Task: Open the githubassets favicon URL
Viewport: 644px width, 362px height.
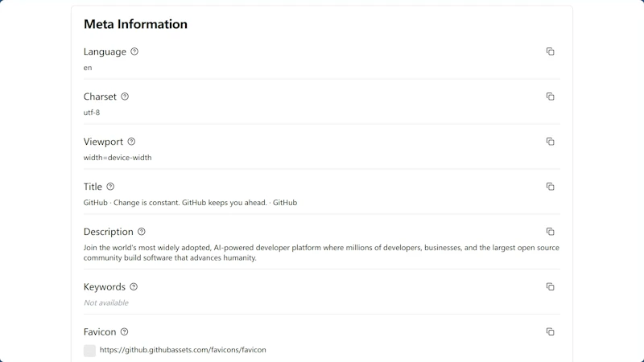Action: (183, 350)
